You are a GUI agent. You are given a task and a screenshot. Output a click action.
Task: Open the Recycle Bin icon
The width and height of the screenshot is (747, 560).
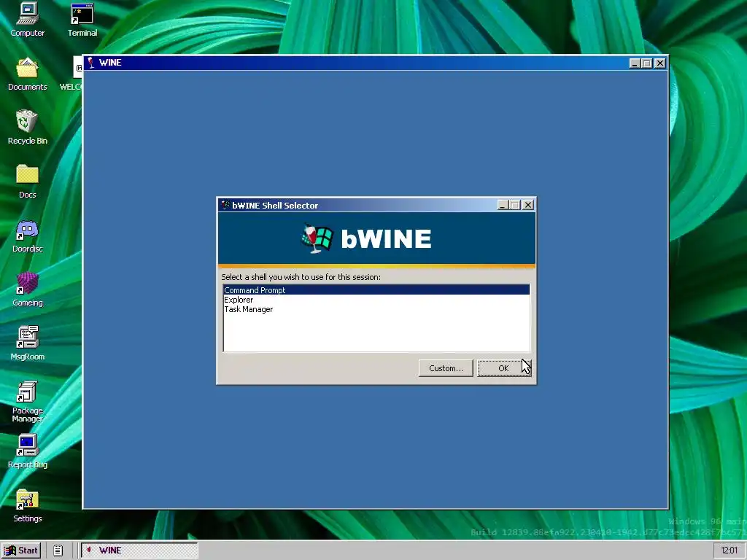27,128
